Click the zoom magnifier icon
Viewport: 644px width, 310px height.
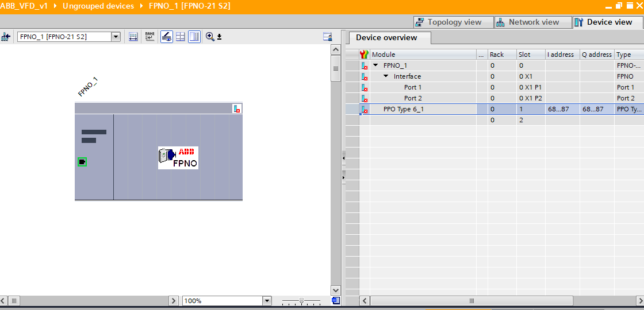[210, 37]
